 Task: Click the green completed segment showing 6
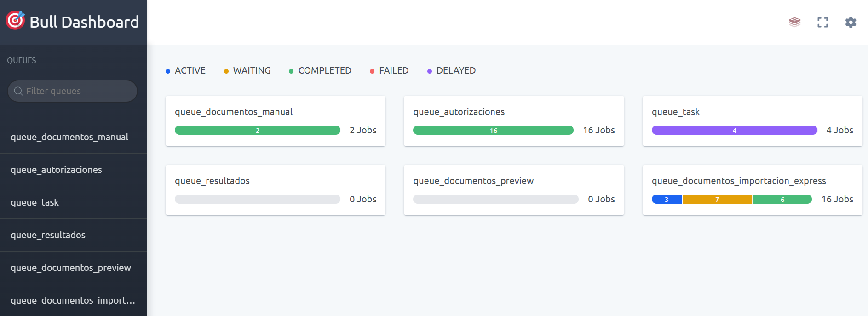(x=782, y=199)
